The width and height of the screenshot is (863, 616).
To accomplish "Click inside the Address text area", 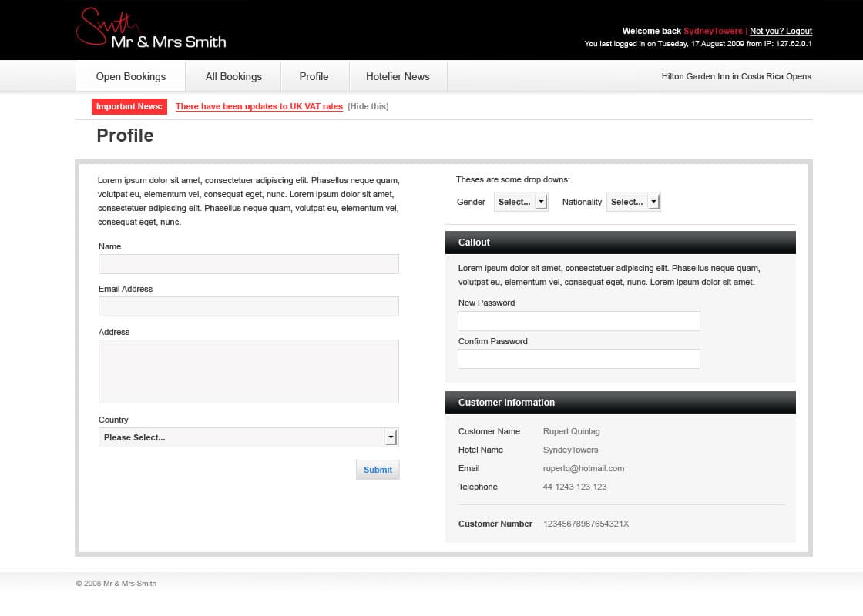I will coord(248,371).
